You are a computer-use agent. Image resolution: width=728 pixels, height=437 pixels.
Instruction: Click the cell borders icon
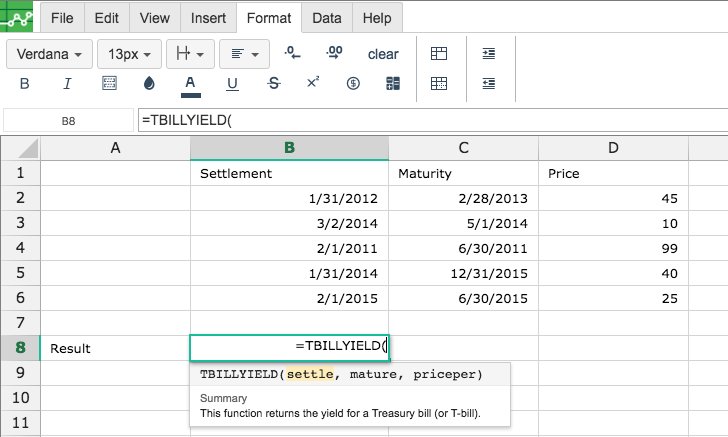[x=110, y=84]
